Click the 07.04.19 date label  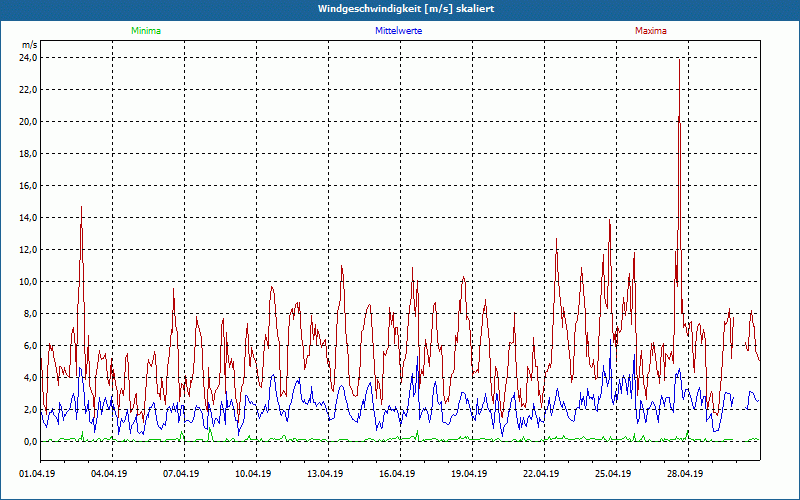point(181,473)
